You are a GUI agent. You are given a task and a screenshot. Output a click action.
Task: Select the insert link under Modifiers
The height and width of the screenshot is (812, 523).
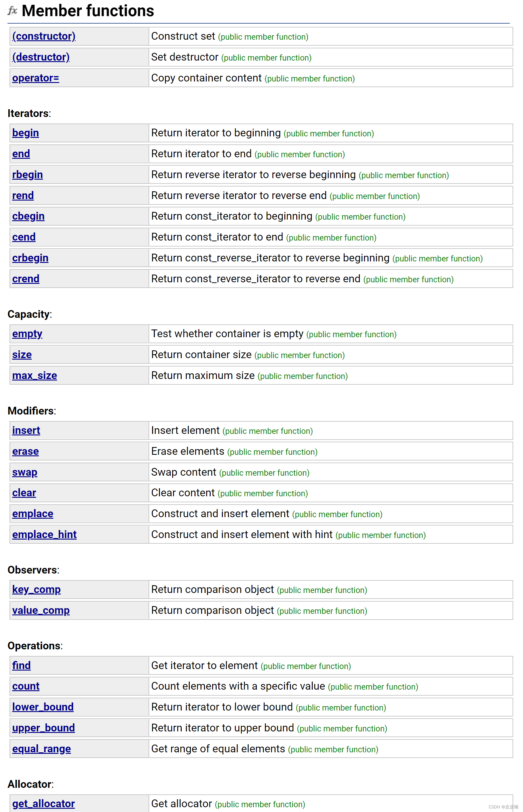pyautogui.click(x=26, y=430)
